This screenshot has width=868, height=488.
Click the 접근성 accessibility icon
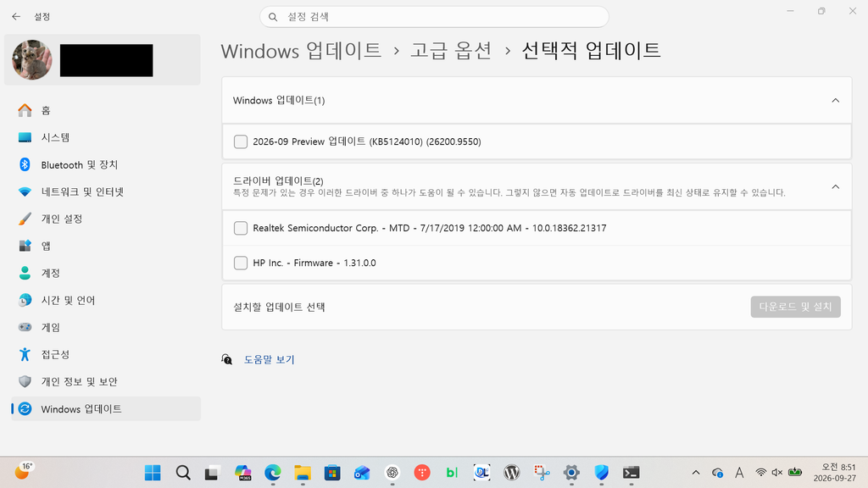[x=25, y=354]
